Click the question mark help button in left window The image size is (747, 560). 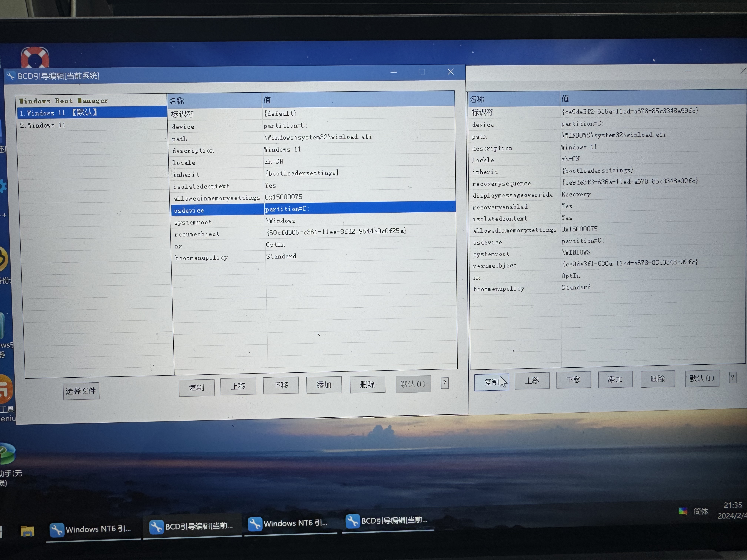(444, 383)
